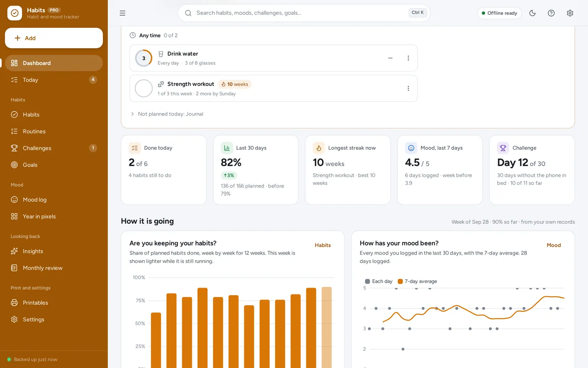The image size is (588, 368).
Task: Click the 10 weeks streak badge
Action: click(235, 84)
